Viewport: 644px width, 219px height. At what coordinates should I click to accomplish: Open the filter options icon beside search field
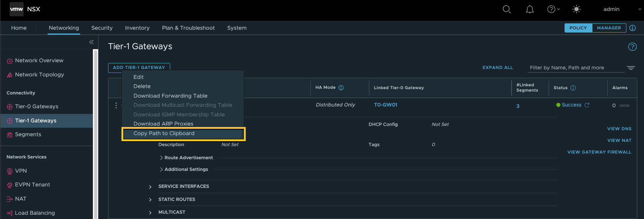[x=631, y=68]
